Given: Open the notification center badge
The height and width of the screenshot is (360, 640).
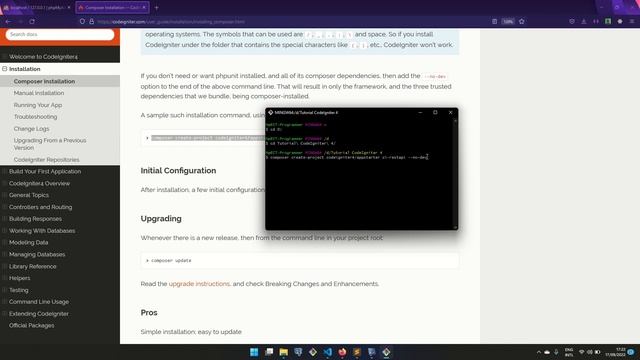Looking at the screenshot, I should 631,352.
